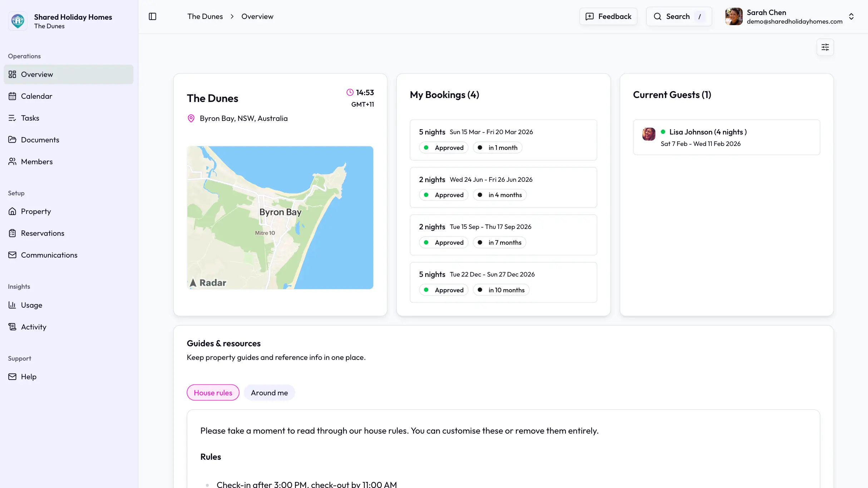Viewport: 868px width, 488px height.
Task: Click the Feedback button
Action: (x=608, y=16)
